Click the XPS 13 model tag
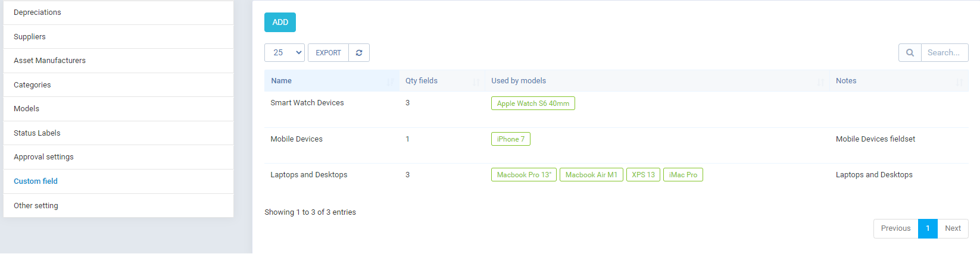The height and width of the screenshot is (254, 980). 643,175
